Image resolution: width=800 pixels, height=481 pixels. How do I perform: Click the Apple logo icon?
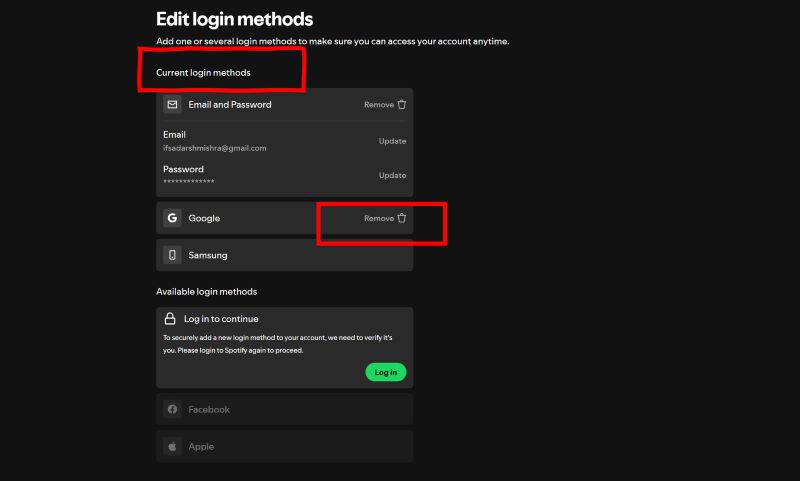172,447
